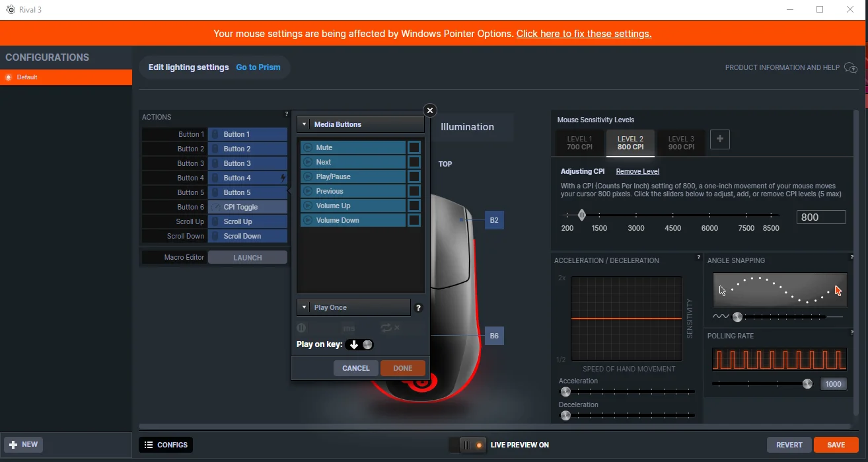868x462 pixels.
Task: Click the mouse icon on Button 3 action
Action: (215, 163)
